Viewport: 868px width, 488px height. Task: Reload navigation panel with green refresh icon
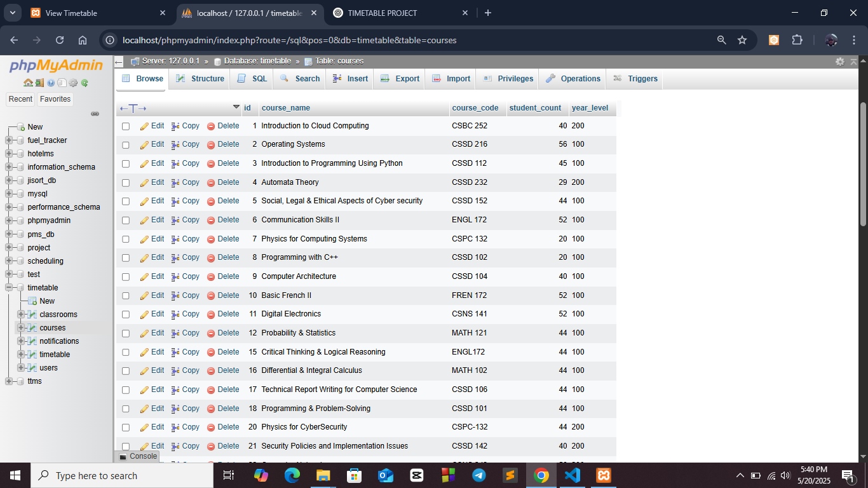(x=85, y=83)
